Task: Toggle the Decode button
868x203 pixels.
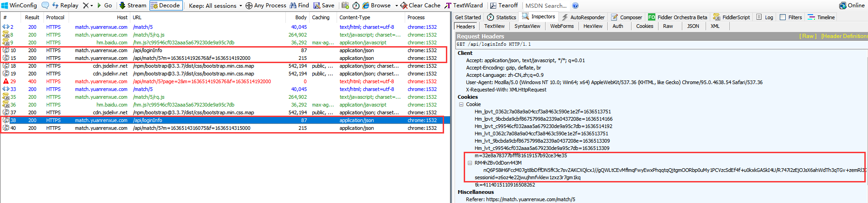Action: point(154,5)
